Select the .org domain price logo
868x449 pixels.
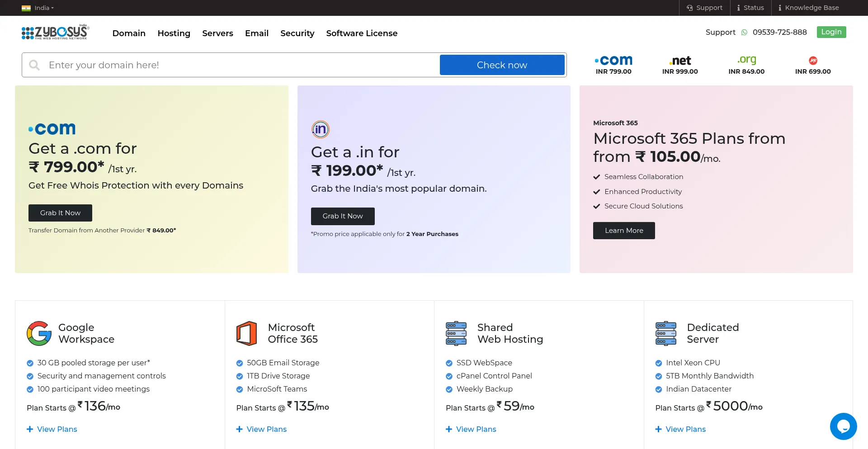[746, 60]
